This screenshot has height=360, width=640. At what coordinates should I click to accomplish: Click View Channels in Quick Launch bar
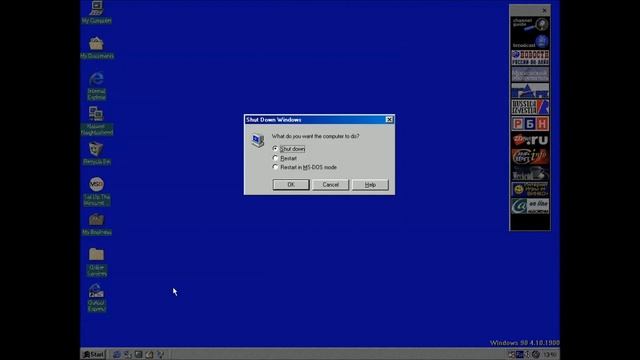pyautogui.click(x=150, y=355)
